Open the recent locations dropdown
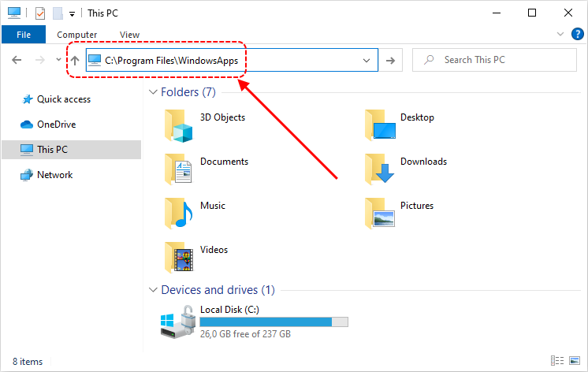 pos(58,60)
